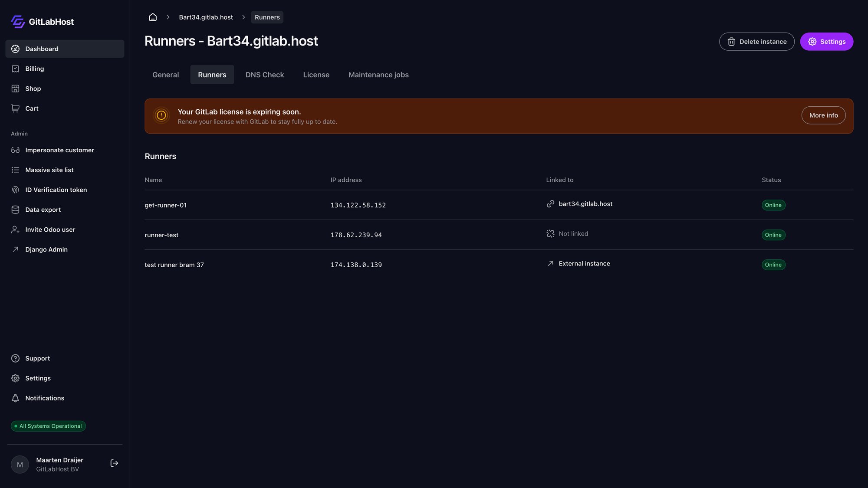Open the Maintenance jobs tab
The width and height of the screenshot is (868, 488).
378,75
